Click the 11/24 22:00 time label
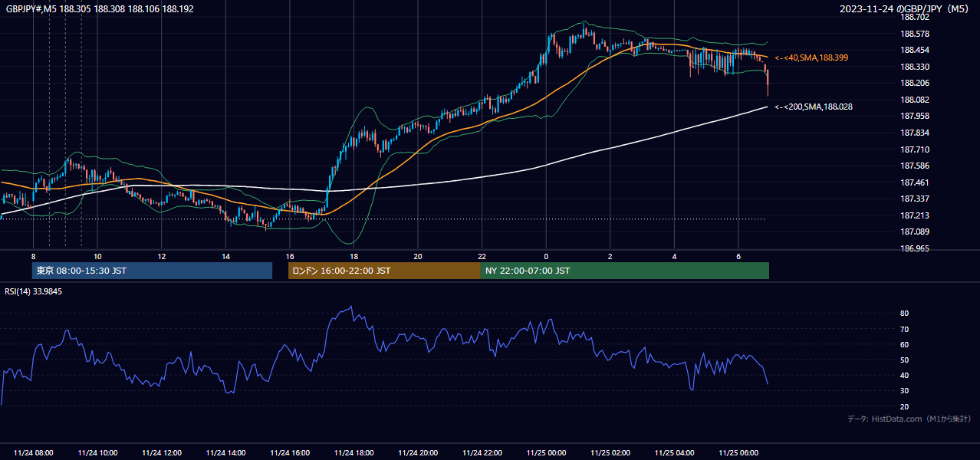 482,452
